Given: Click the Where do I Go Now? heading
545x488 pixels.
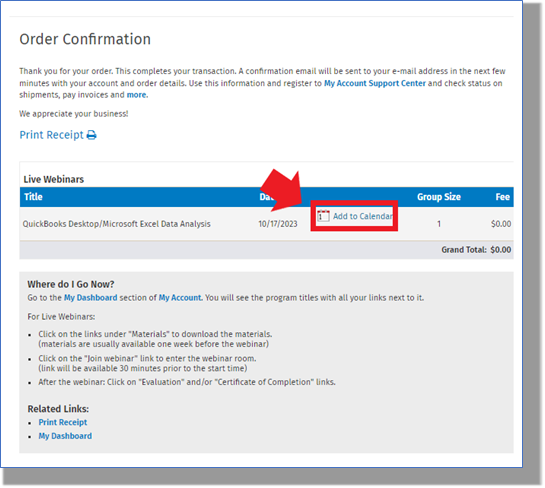Looking at the screenshot, I should point(71,284).
